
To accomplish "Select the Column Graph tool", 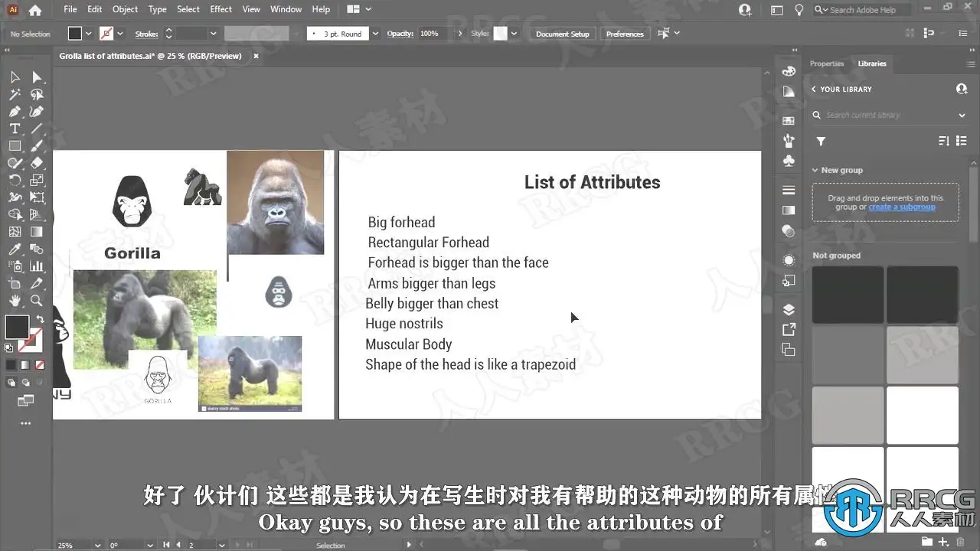I will (x=36, y=266).
